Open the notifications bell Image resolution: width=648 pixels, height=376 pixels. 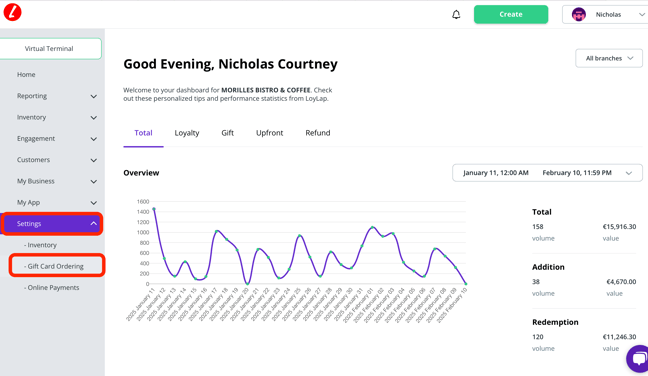coord(456,14)
